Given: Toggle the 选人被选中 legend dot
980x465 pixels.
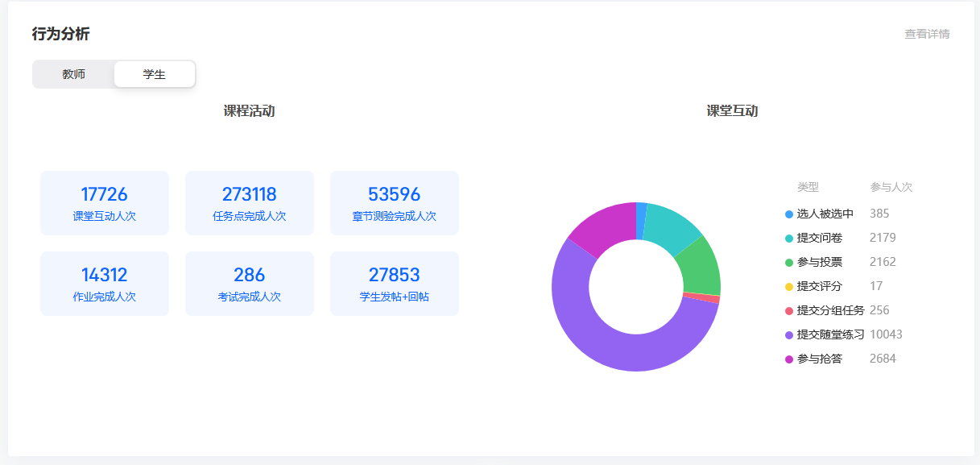Looking at the screenshot, I should pyautogui.click(x=789, y=214).
